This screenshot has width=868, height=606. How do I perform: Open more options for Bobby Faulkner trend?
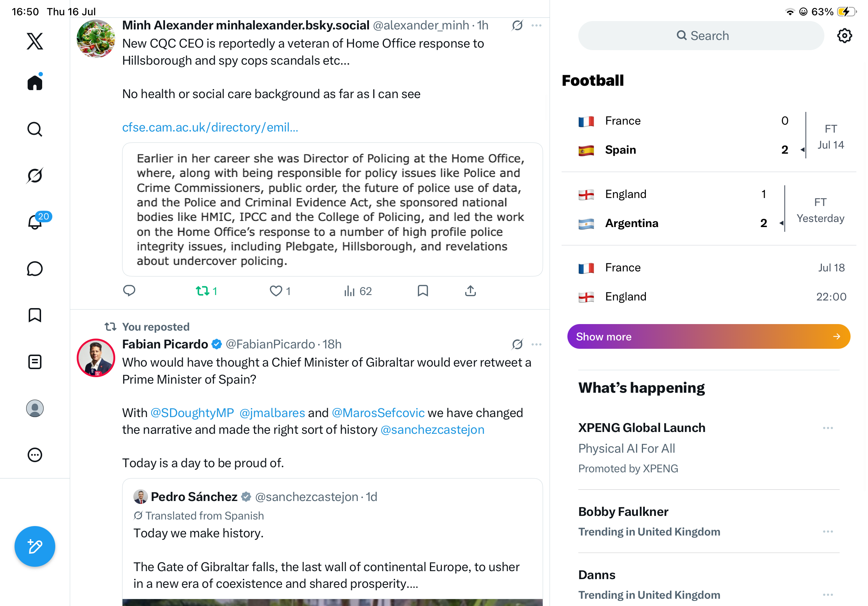click(x=828, y=532)
